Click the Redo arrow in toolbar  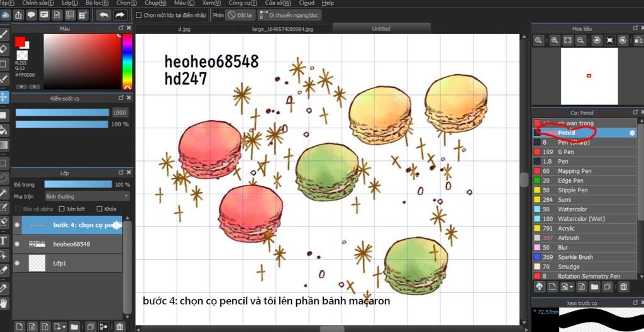tap(119, 15)
